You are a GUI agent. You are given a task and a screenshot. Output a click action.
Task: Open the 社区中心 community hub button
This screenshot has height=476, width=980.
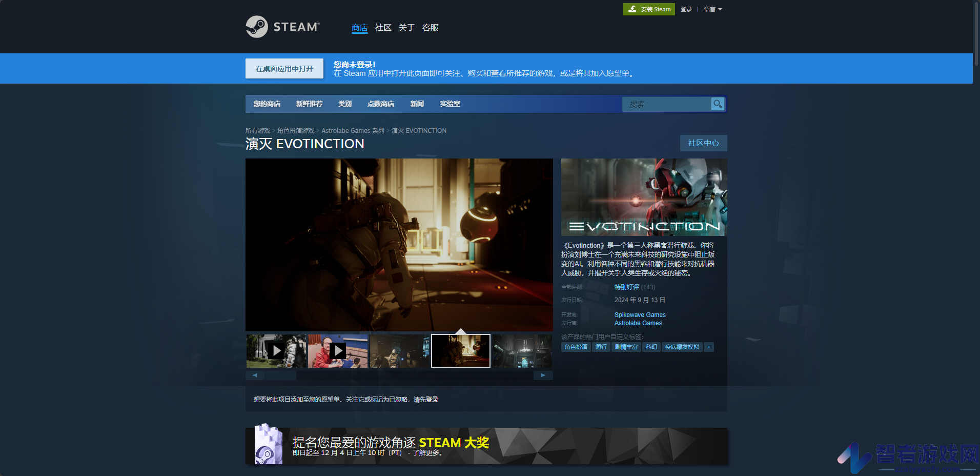(x=704, y=143)
